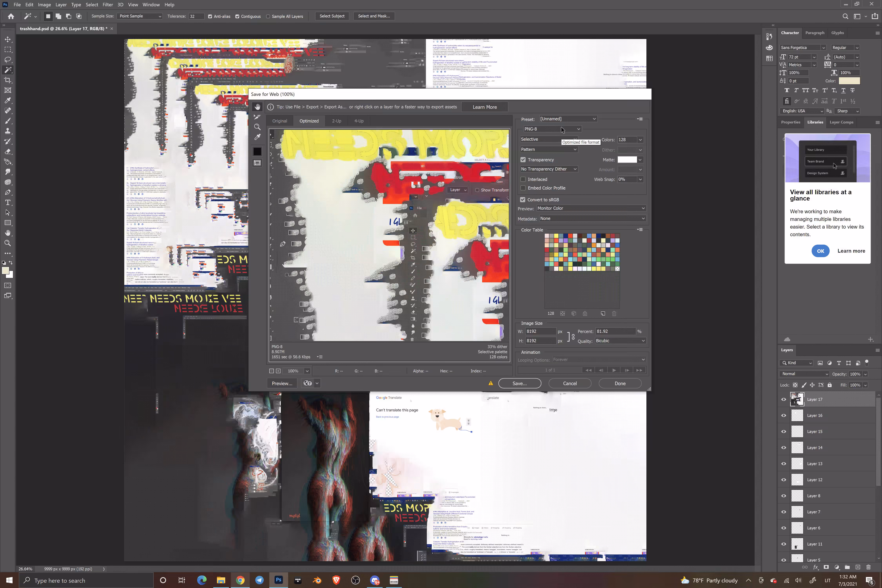882x588 pixels.
Task: Toggle Convert to sRGB checkbox
Action: coord(523,200)
